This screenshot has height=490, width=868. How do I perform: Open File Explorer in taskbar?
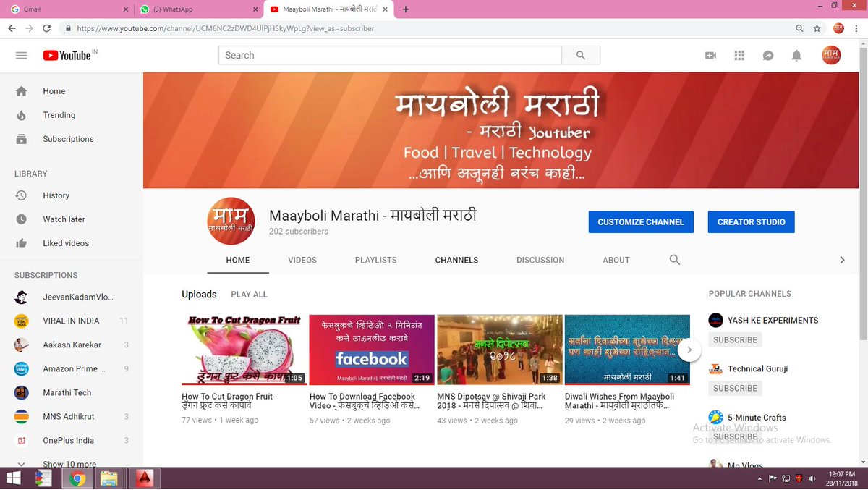coord(109,478)
